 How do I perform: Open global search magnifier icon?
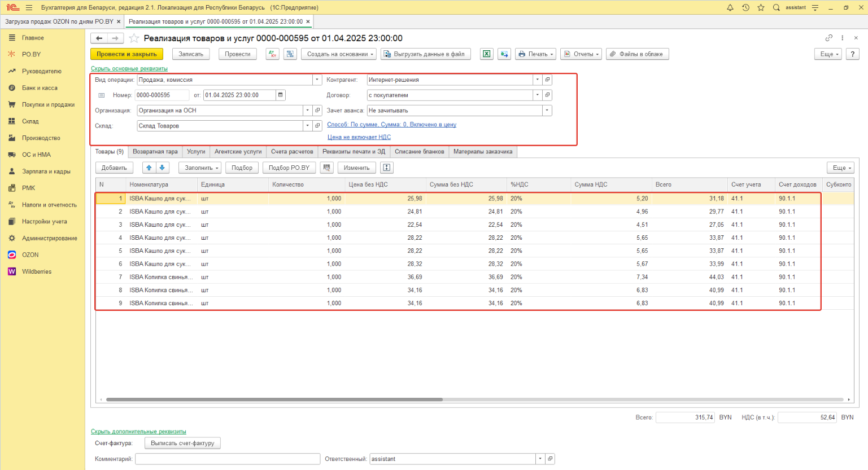coord(777,7)
